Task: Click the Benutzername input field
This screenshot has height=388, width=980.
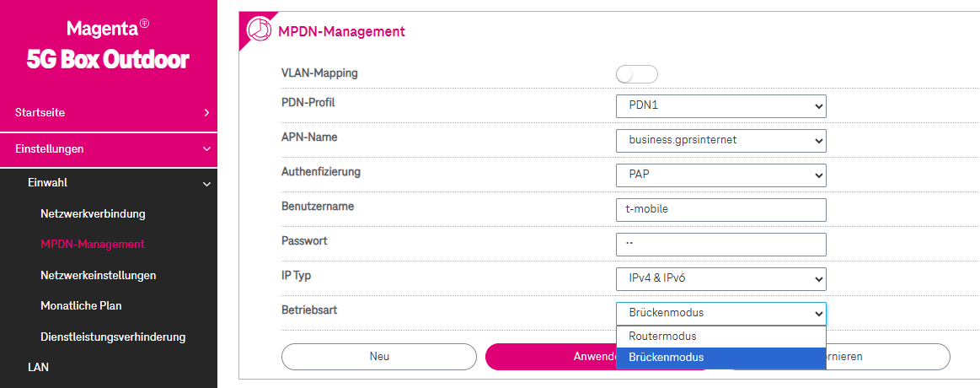Action: tap(721, 210)
